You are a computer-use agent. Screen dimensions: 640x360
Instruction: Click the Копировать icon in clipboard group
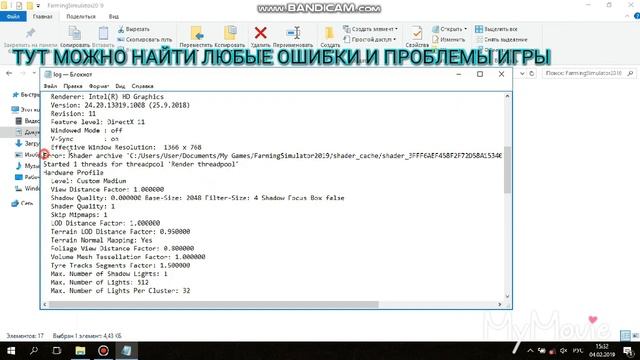coord(75,33)
